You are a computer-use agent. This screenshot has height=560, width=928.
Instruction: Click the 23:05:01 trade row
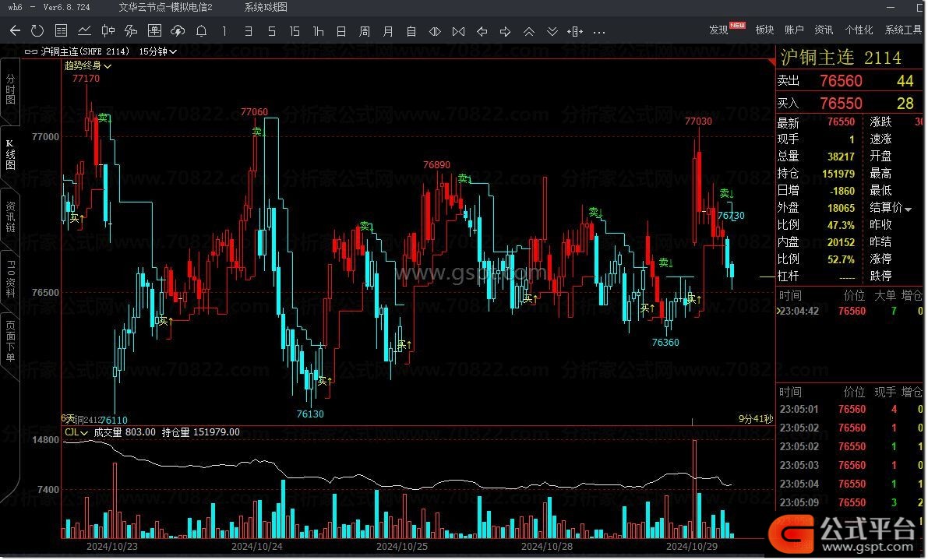(x=850, y=409)
